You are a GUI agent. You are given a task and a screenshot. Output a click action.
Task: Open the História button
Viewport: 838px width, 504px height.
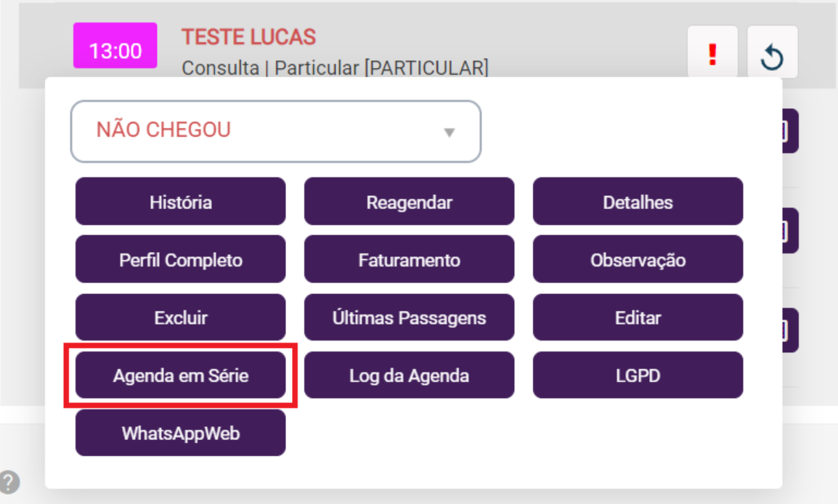click(x=180, y=202)
